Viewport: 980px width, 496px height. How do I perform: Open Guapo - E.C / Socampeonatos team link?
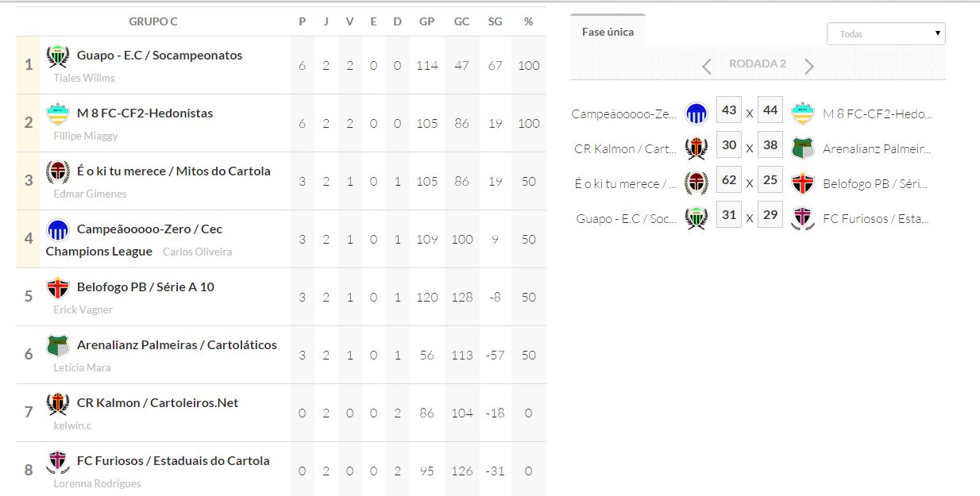pyautogui.click(x=159, y=56)
